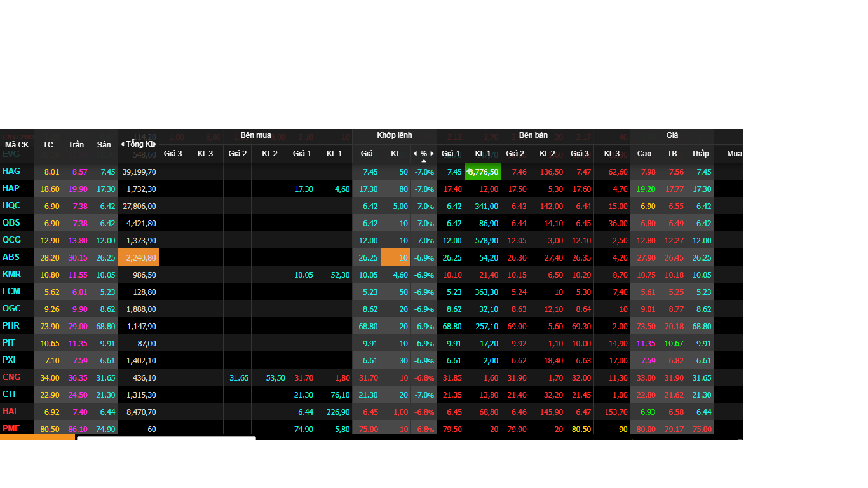868x488 pixels.
Task: Open HAG stock ticker
Action: coord(11,172)
